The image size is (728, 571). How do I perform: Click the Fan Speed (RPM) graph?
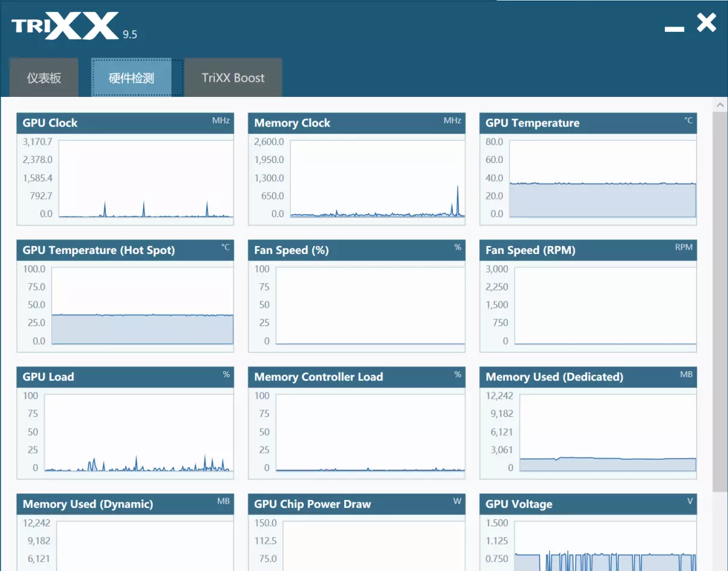tap(605, 306)
